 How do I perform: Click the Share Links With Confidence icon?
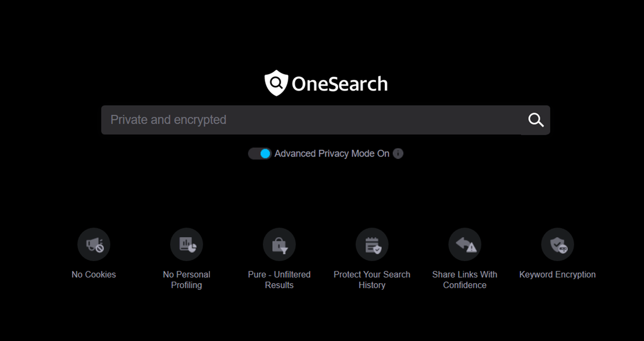[x=465, y=244]
